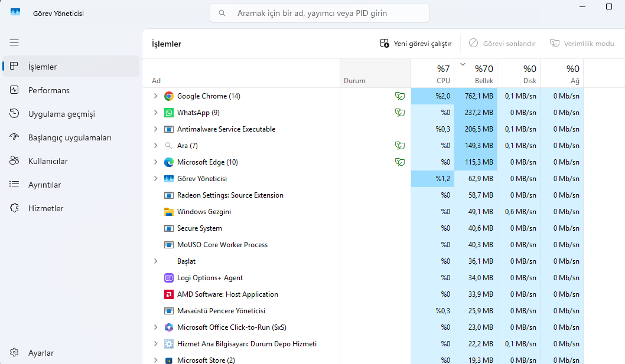Sort by the Bellek column header

[x=476, y=73]
